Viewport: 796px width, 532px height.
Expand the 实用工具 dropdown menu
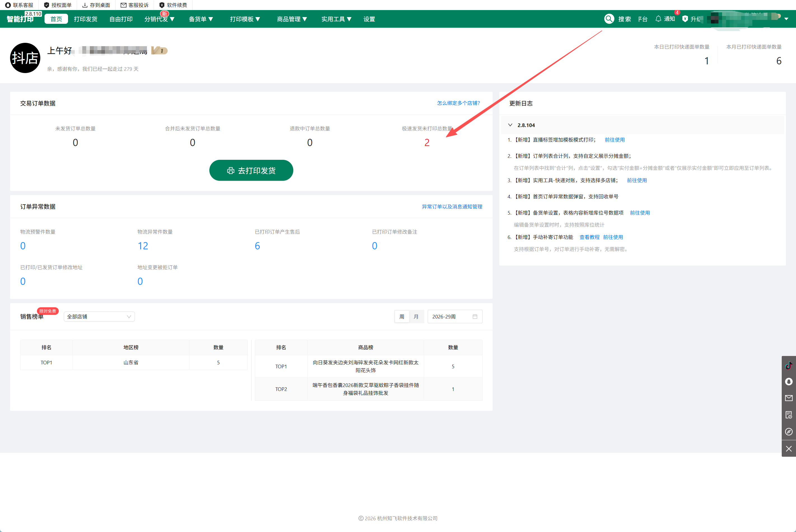[336, 19]
